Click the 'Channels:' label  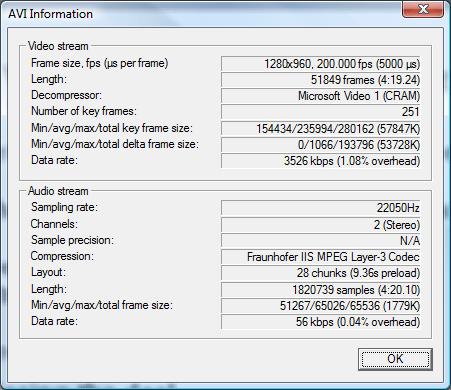click(x=54, y=224)
